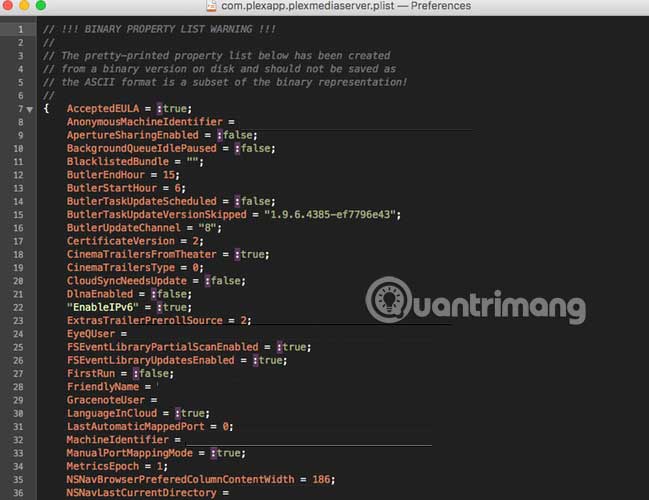Image resolution: width=649 pixels, height=500 pixels.
Task: Click the BlacklistedBundle key
Action: click(118, 162)
